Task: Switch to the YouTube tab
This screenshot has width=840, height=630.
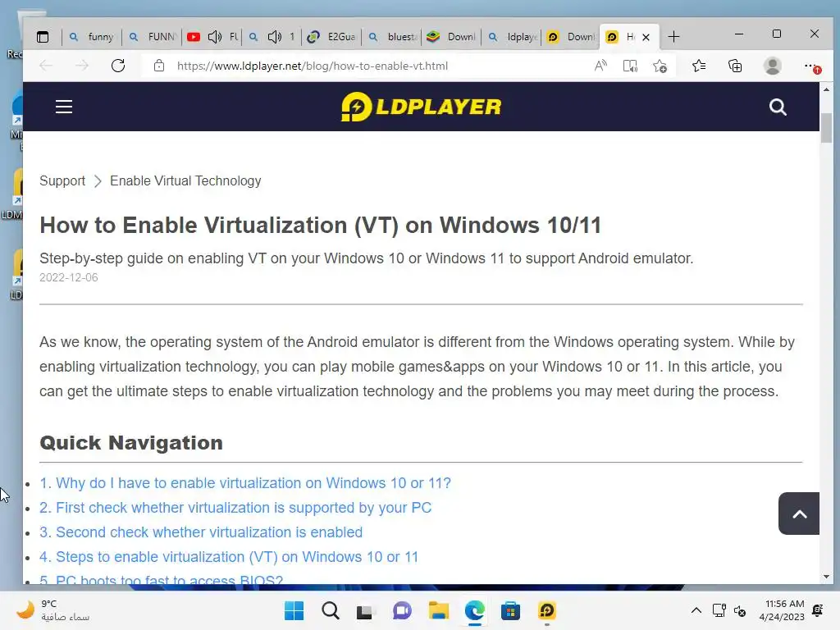Action: tap(212, 37)
